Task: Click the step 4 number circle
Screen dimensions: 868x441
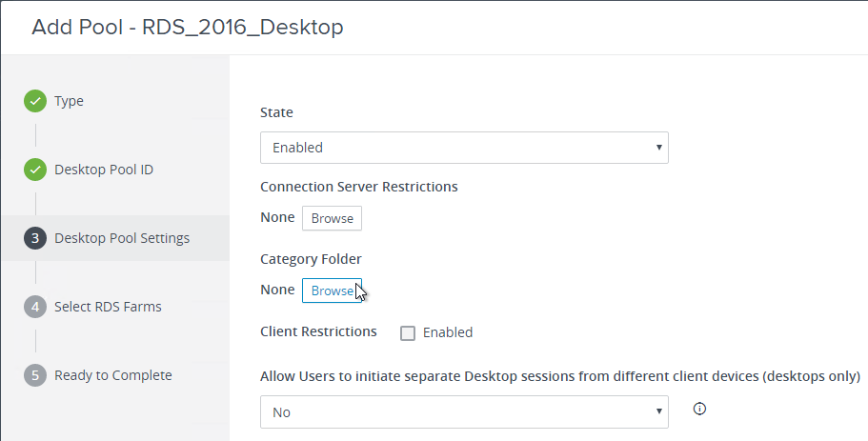Action: point(35,307)
